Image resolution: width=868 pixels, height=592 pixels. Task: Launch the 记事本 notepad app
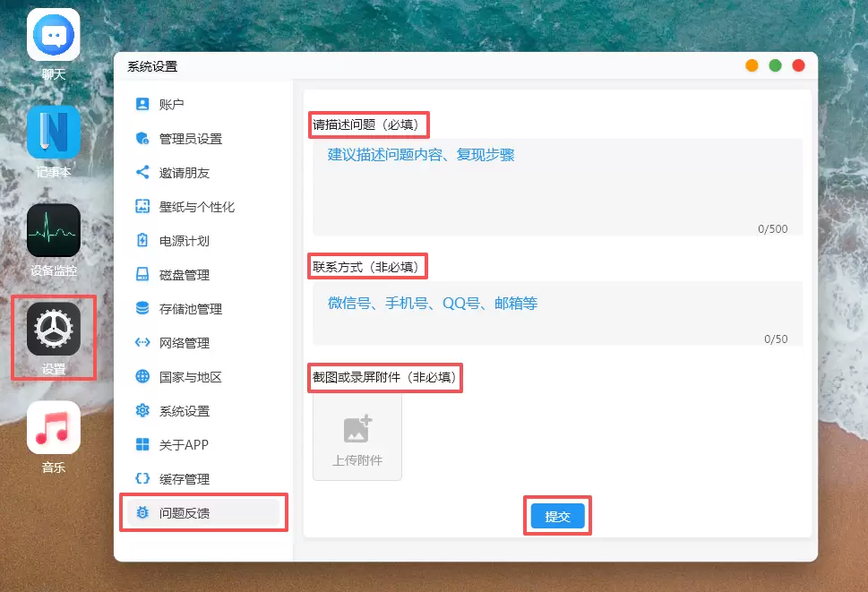54,133
